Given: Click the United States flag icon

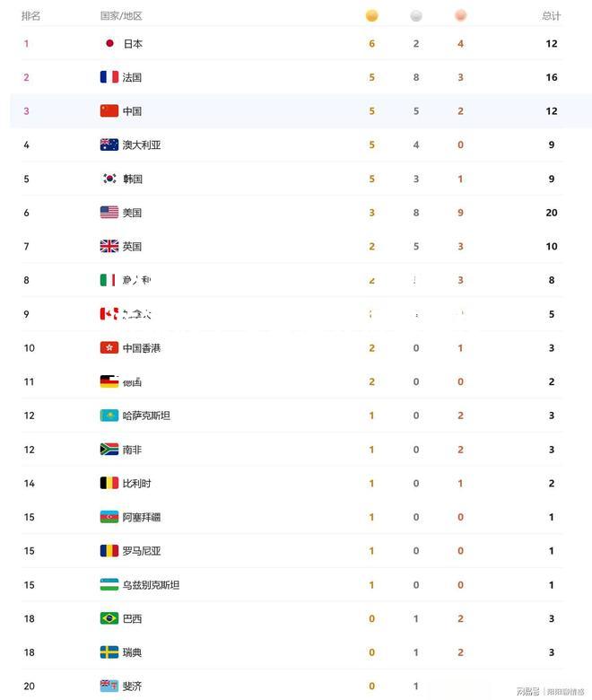Looking at the screenshot, I should [x=109, y=213].
